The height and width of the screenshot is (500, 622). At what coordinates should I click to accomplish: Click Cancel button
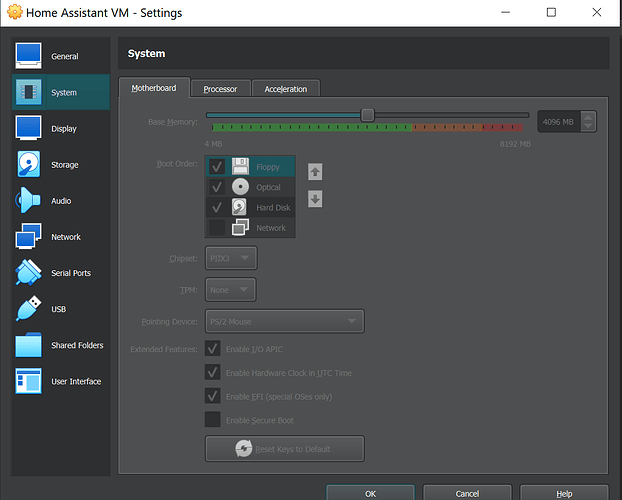point(467,493)
